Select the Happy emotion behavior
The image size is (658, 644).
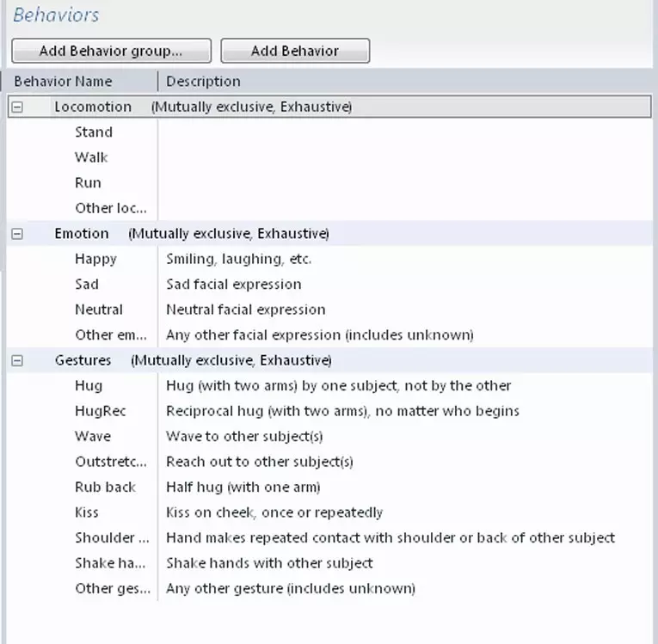click(95, 259)
